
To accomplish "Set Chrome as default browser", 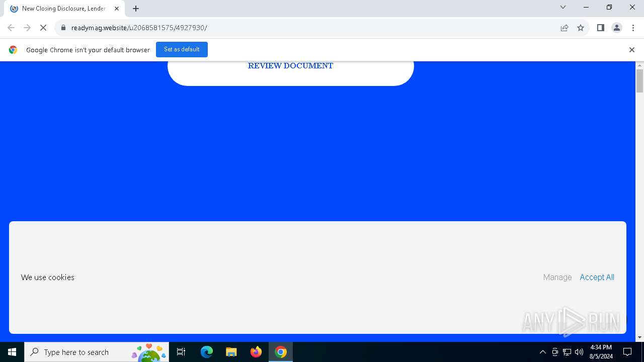I will 182,49.
